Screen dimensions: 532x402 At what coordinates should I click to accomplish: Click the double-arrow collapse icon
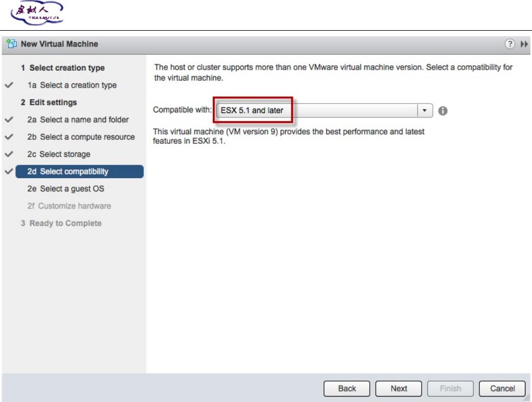coord(524,44)
